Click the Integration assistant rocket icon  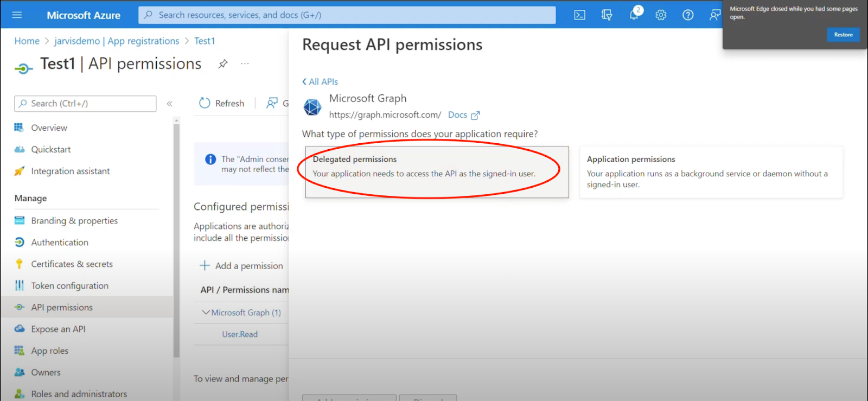19,171
